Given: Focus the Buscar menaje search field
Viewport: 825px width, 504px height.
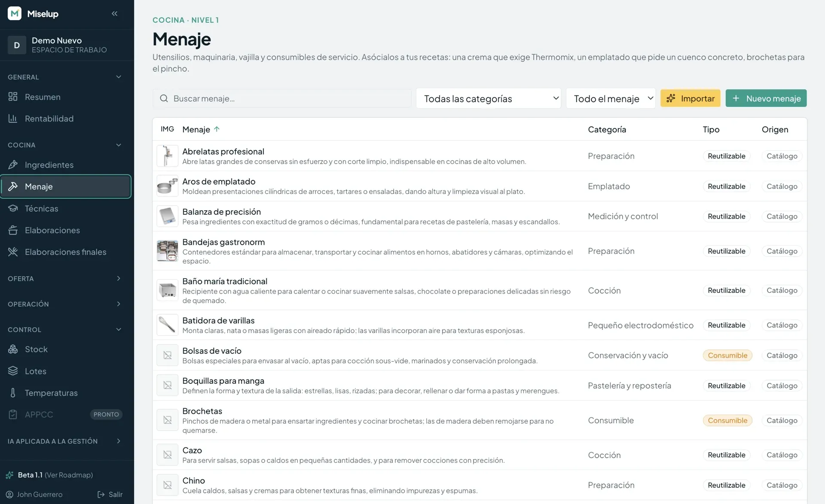Looking at the screenshot, I should point(282,98).
